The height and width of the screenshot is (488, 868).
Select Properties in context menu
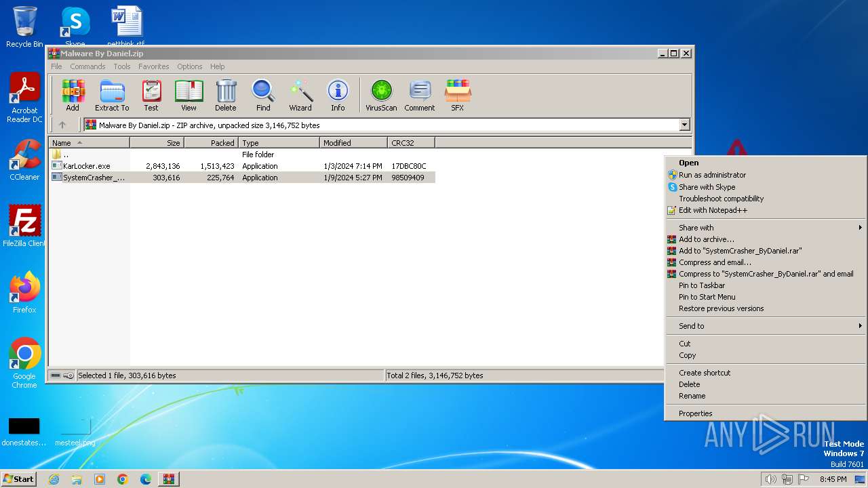(766, 413)
